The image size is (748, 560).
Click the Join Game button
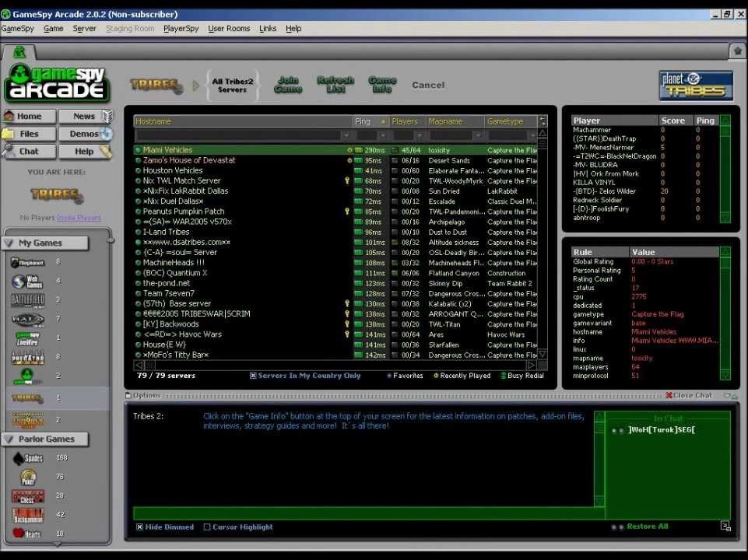(x=288, y=85)
